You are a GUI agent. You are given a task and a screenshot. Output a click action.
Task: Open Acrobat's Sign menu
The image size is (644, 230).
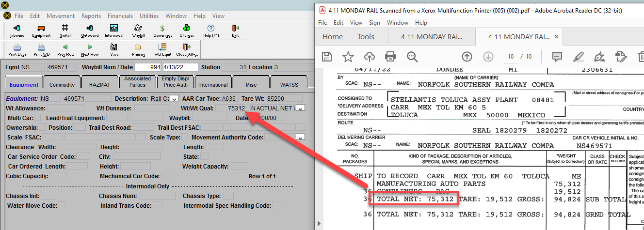coord(374,22)
